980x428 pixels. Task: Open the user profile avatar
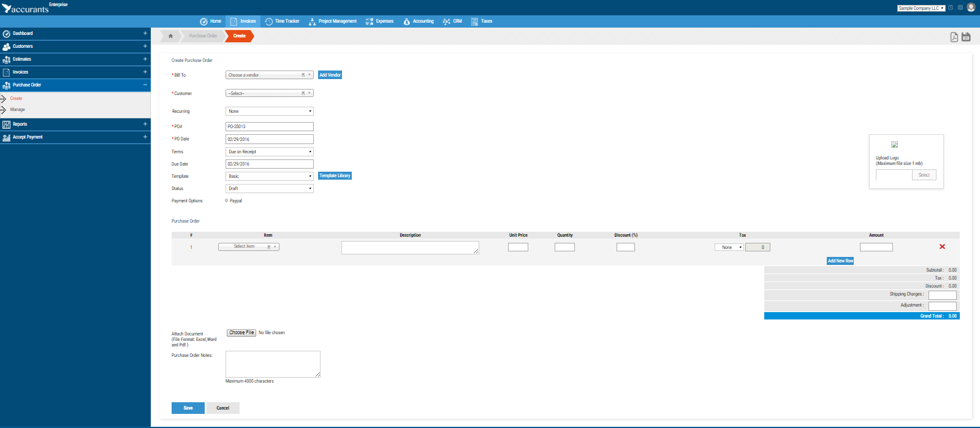[971, 8]
